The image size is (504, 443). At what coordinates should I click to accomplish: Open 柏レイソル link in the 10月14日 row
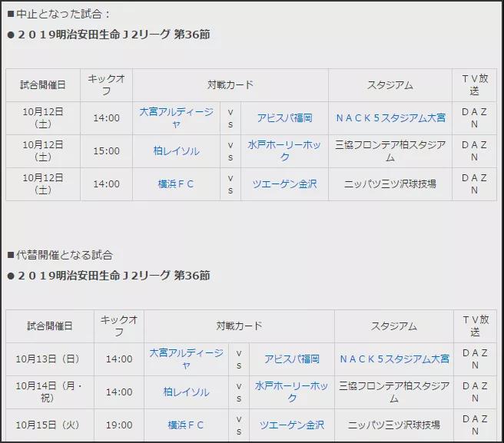186,392
